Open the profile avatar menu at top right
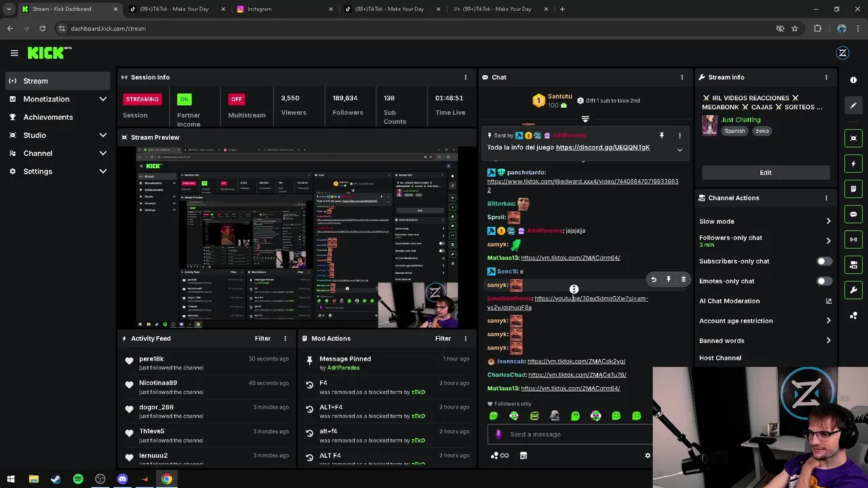The width and height of the screenshot is (868, 488). (843, 53)
